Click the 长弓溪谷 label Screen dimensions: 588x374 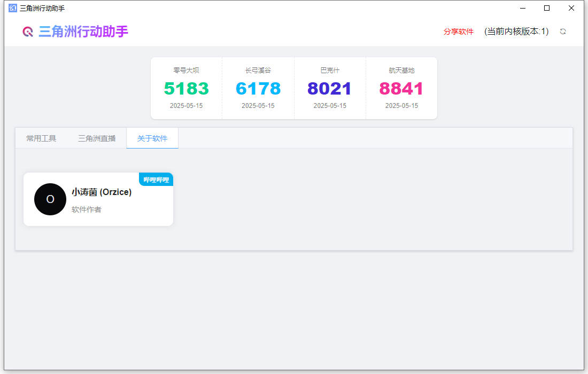tap(258, 70)
